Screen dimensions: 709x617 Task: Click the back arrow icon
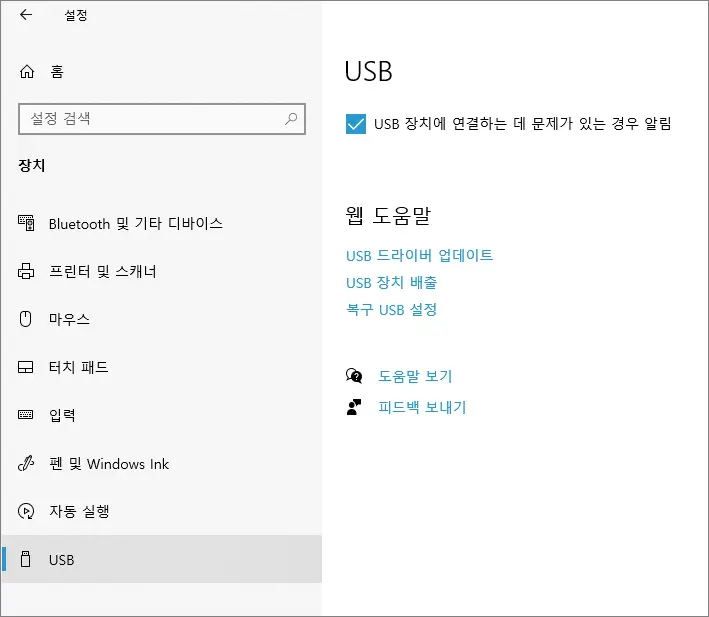point(25,15)
